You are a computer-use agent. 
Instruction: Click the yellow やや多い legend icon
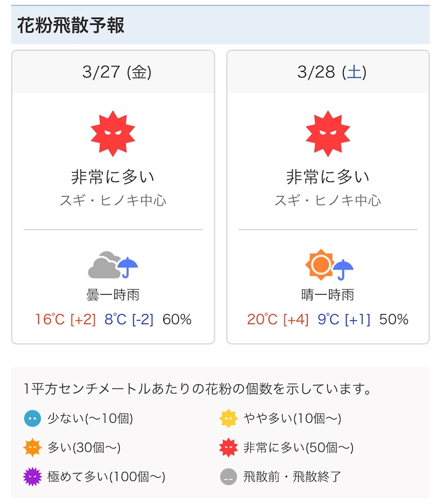pos(228,419)
